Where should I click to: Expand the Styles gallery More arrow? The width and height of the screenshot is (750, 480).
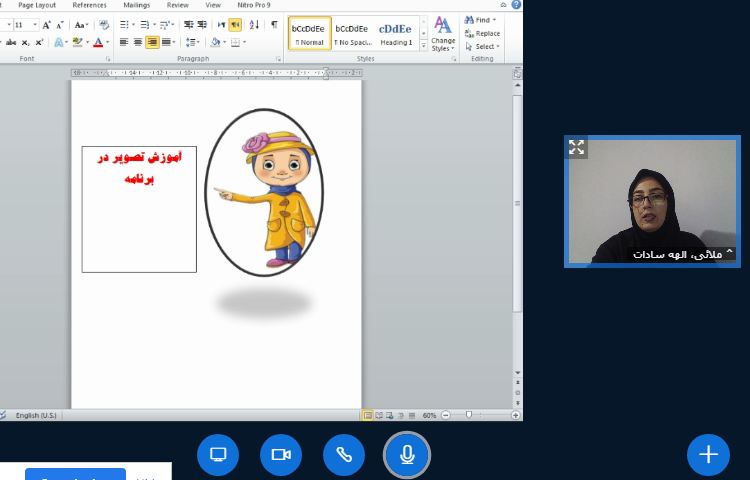[x=423, y=45]
